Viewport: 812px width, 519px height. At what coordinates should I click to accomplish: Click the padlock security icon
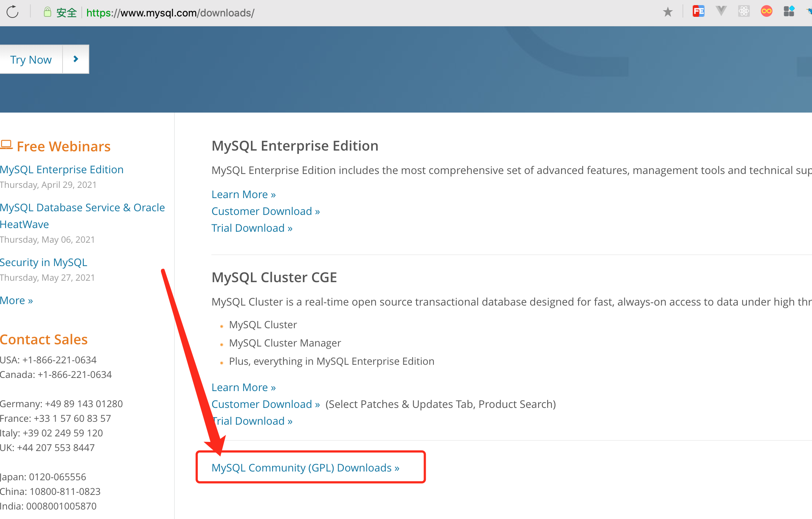tap(48, 12)
